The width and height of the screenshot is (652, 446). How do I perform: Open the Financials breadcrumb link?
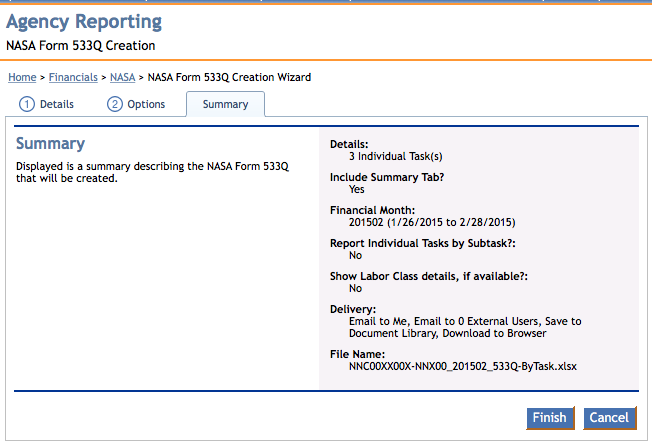pos(71,77)
